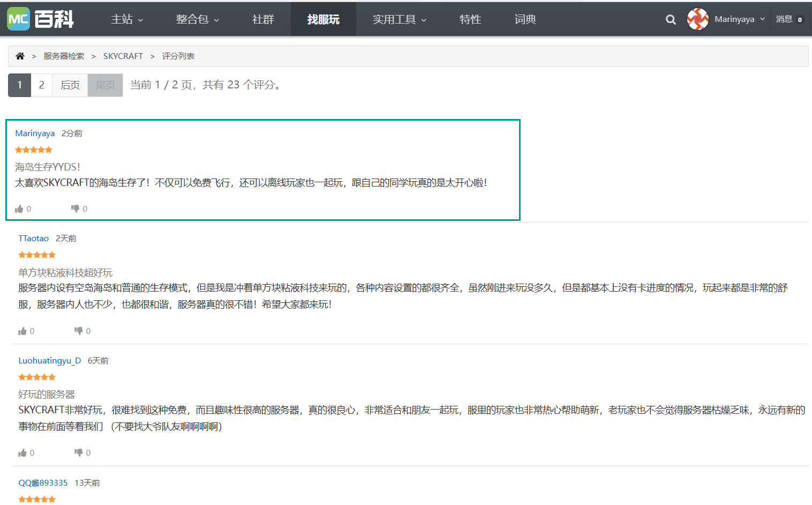Open the Marinyaya user account dropdown

[x=740, y=19]
